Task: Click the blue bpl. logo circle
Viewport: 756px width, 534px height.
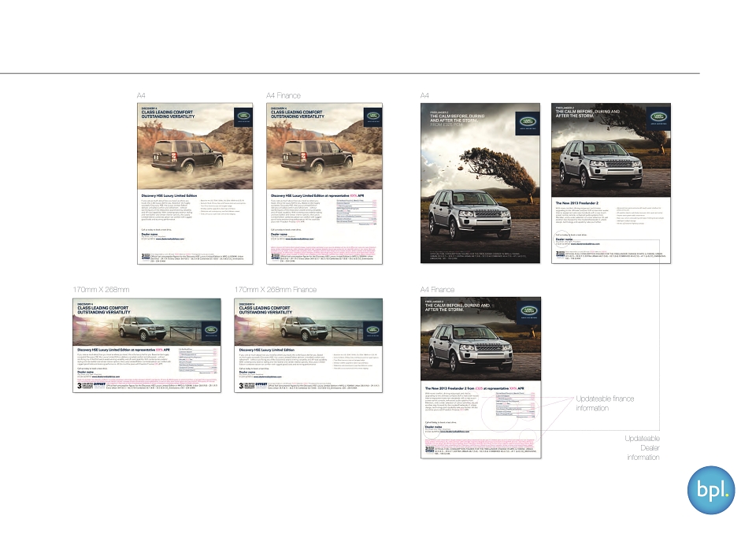Action: click(710, 490)
